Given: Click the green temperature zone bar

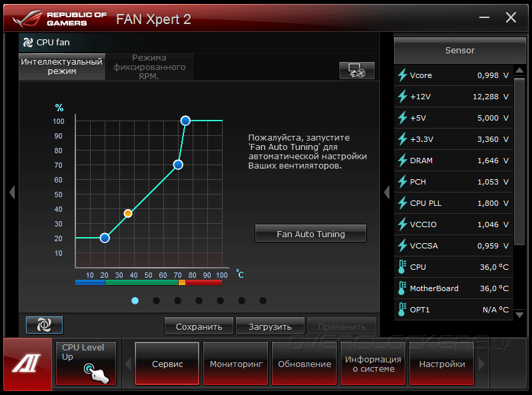Looking at the screenshot, I should (x=142, y=282).
